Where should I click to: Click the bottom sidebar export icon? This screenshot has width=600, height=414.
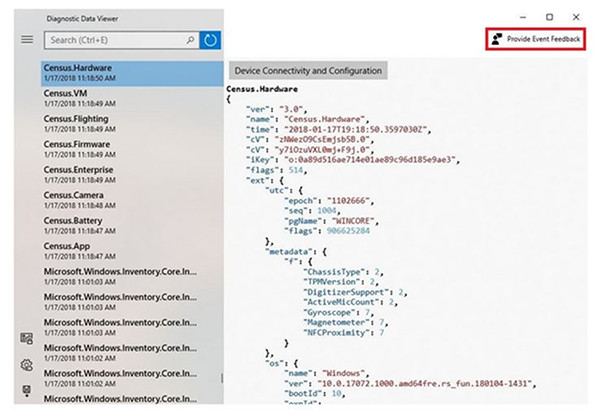coord(26,391)
